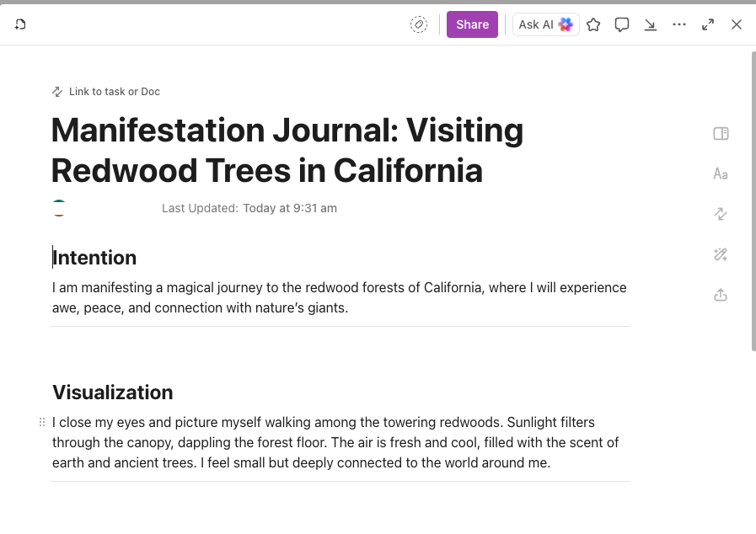Favorite this doc with the star icon
Viewport: 756px width, 534px height.
593,24
